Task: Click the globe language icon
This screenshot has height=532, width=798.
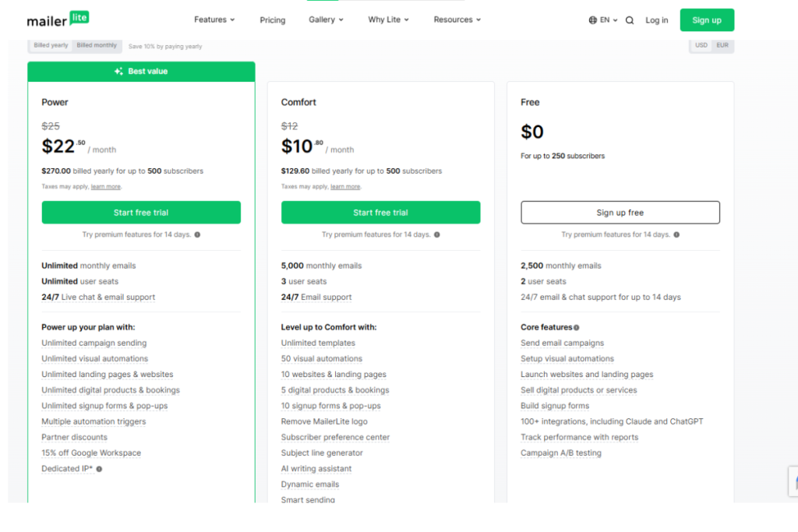Action: point(593,20)
